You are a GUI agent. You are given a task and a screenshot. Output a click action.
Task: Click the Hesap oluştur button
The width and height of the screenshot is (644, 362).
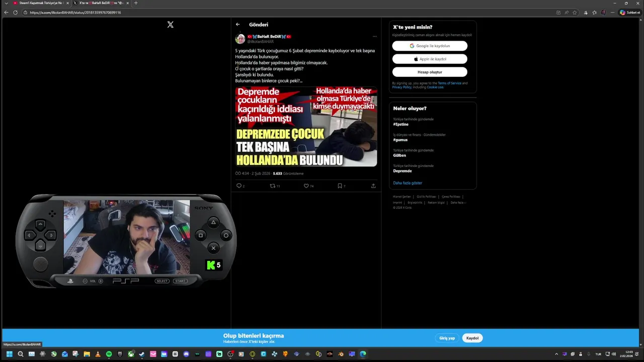tap(430, 72)
